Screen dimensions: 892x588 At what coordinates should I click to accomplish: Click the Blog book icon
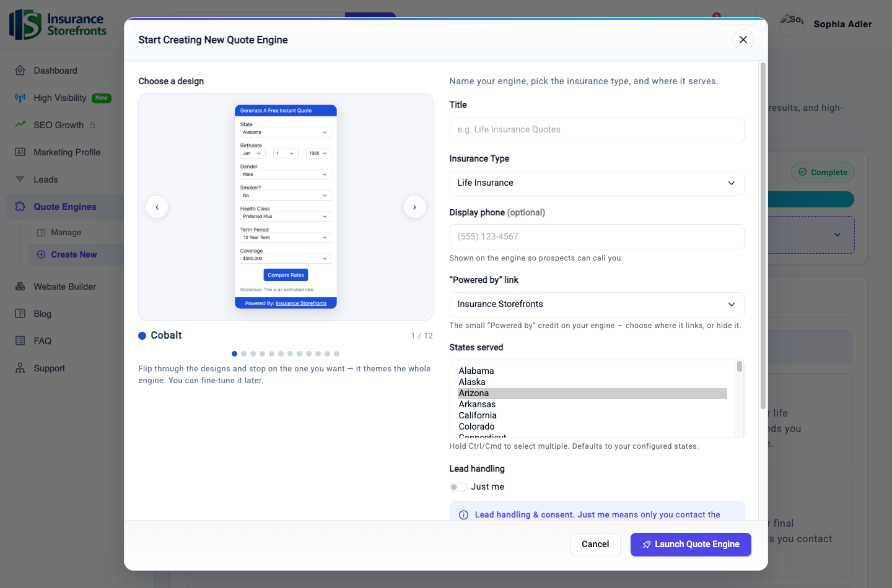20,314
